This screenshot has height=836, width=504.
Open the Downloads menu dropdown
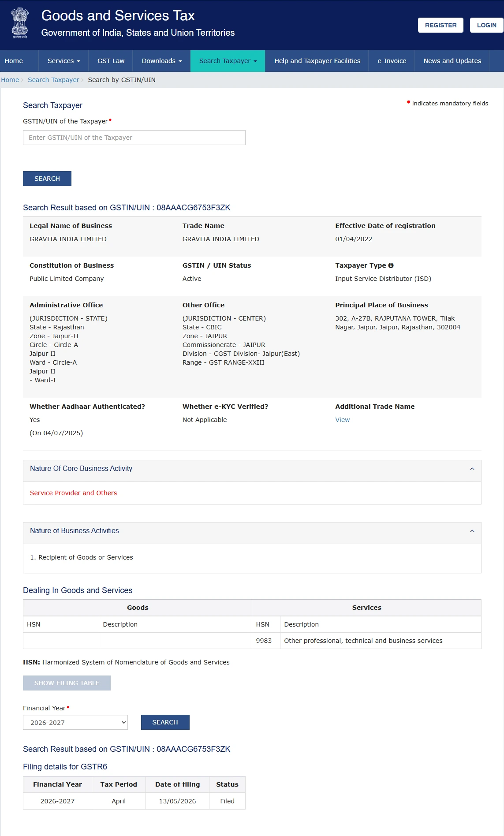[x=161, y=61]
